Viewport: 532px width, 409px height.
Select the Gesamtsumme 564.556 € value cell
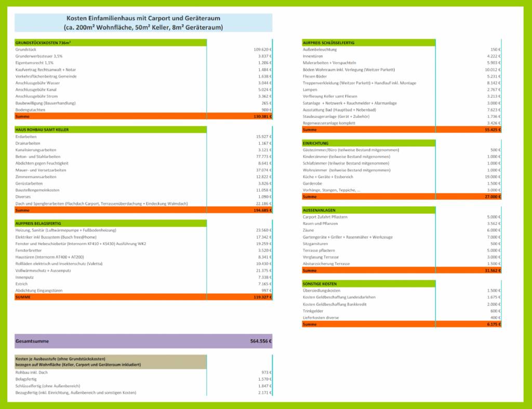[x=261, y=341]
